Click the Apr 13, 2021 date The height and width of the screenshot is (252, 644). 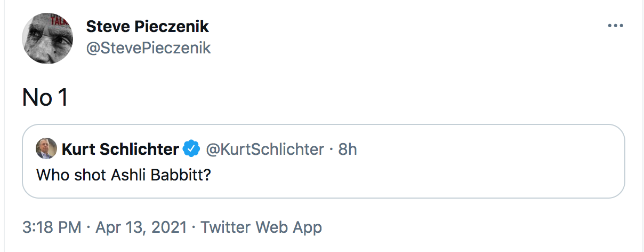click(x=141, y=227)
